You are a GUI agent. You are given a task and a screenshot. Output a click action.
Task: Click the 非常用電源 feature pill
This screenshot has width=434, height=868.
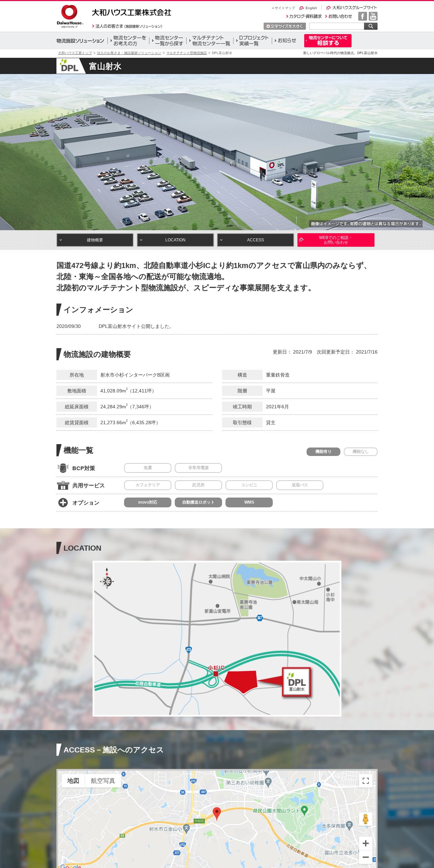(x=198, y=468)
